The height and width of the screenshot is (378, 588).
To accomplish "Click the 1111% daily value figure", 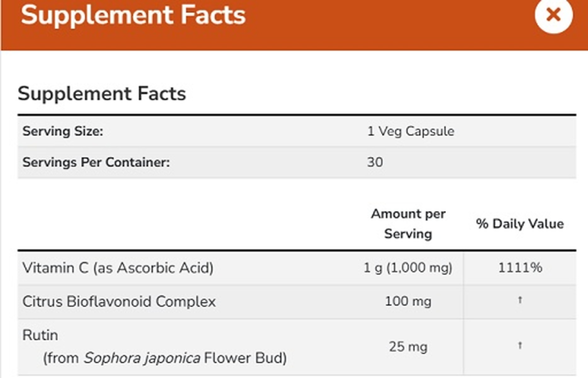I will coord(520,268).
